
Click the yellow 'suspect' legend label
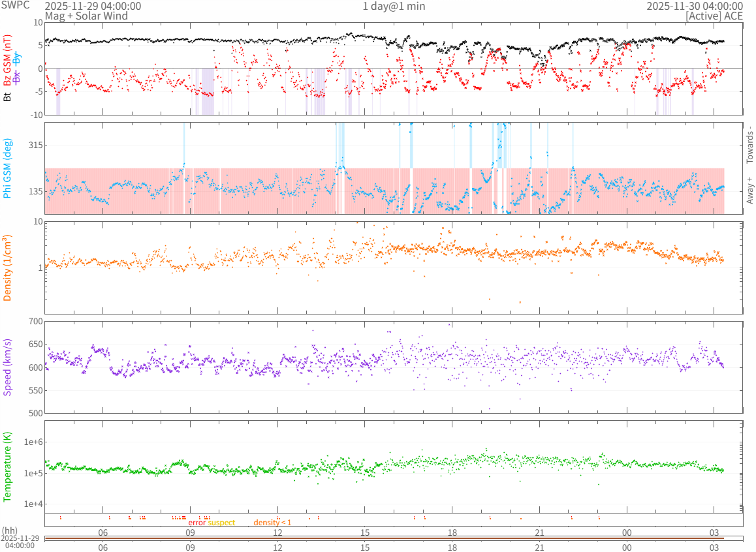(x=221, y=523)
